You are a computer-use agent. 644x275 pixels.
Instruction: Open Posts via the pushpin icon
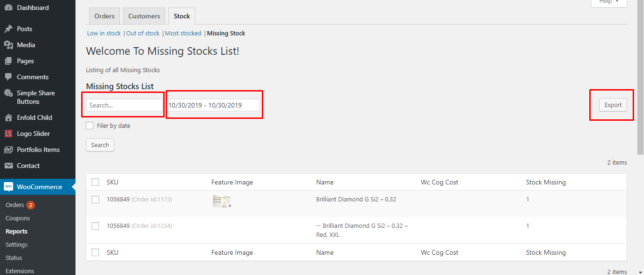coord(8,29)
